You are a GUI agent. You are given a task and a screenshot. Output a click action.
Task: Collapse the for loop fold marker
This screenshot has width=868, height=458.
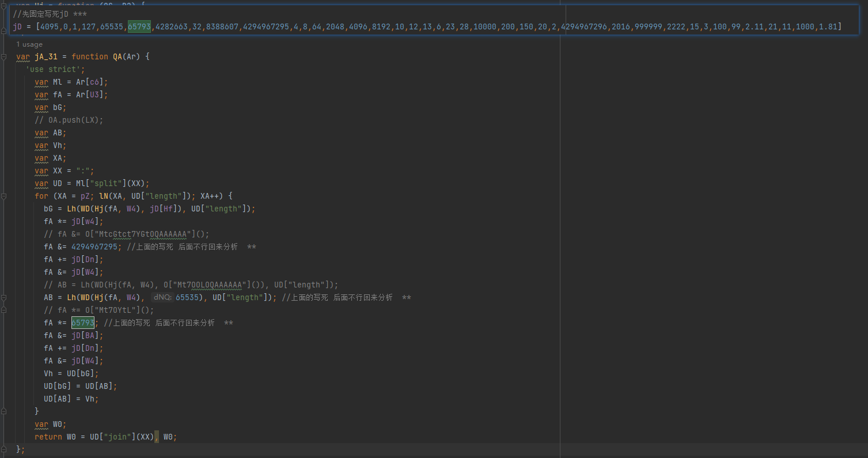[4, 196]
